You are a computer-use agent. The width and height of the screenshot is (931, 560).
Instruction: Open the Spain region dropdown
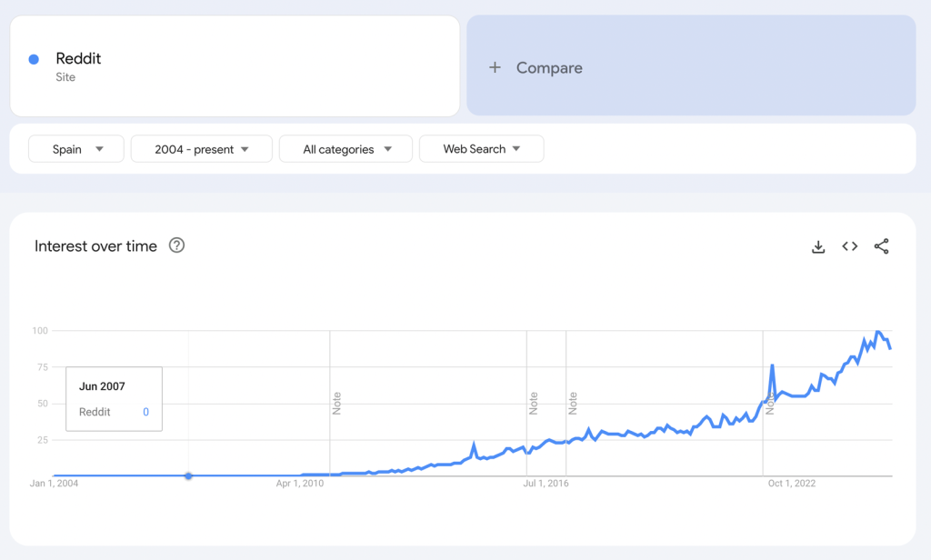(75, 148)
